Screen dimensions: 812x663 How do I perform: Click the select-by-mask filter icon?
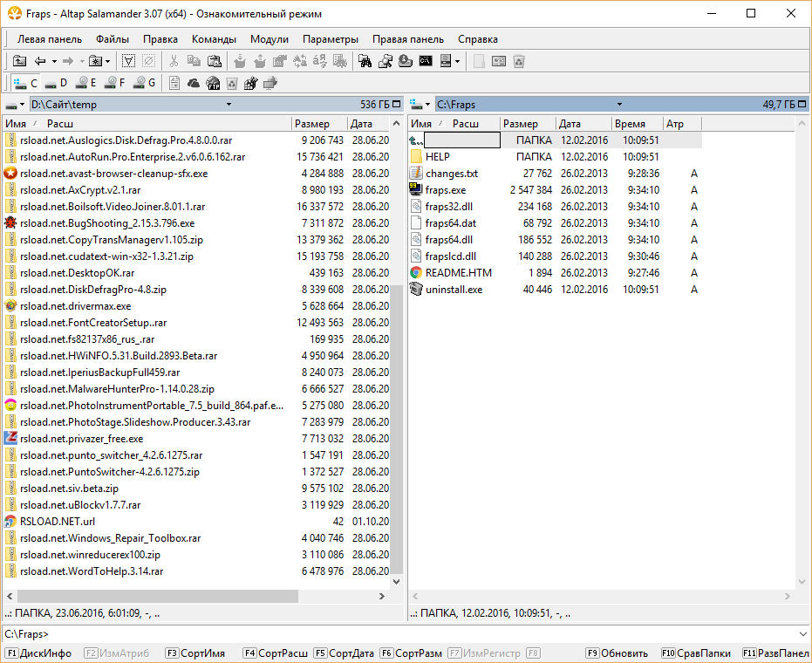128,61
